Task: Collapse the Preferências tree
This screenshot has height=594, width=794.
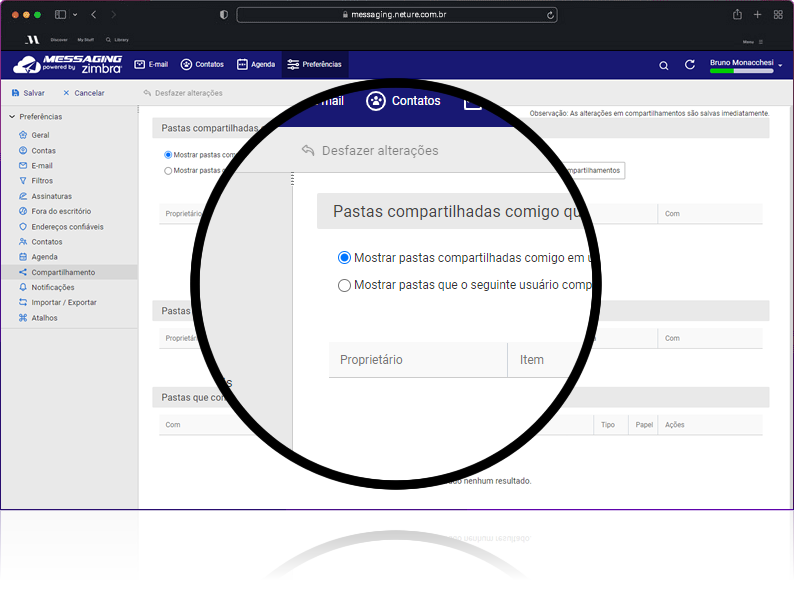Action: tap(12, 116)
